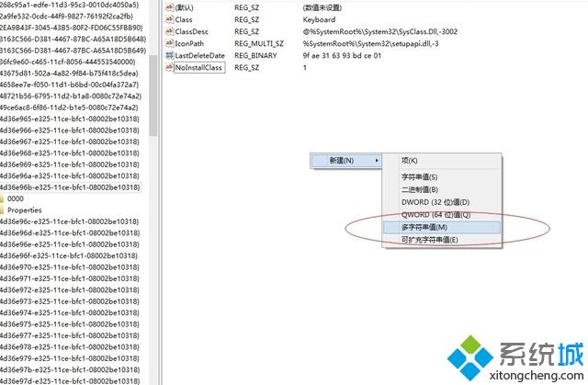Screen dimensions: 588x385
Task: Select key starting 4d36e96f-e325
Action: [x=69, y=255]
